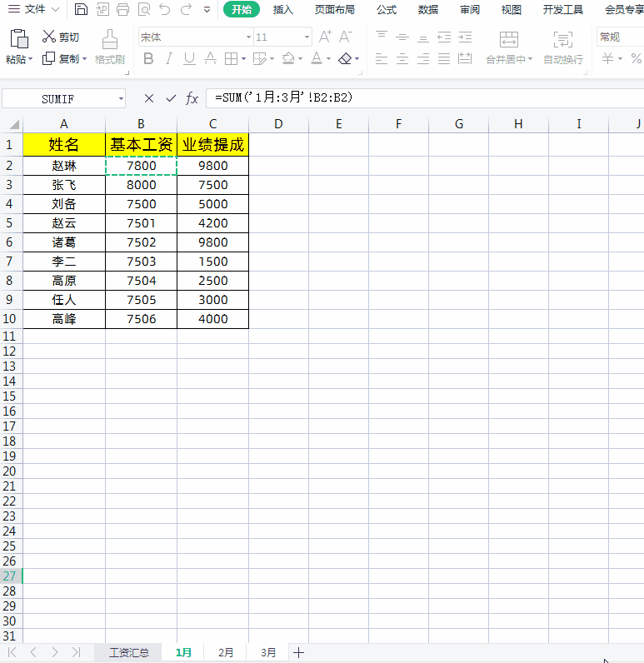Image resolution: width=644 pixels, height=663 pixels.
Task: Open the Name Box function dropdown
Action: click(x=121, y=99)
